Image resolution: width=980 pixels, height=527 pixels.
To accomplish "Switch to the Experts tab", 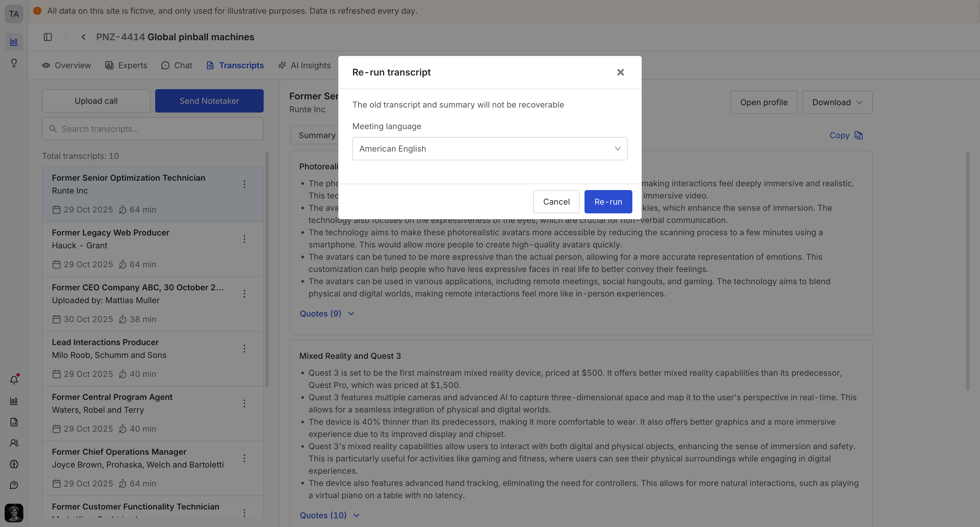I will (x=126, y=65).
